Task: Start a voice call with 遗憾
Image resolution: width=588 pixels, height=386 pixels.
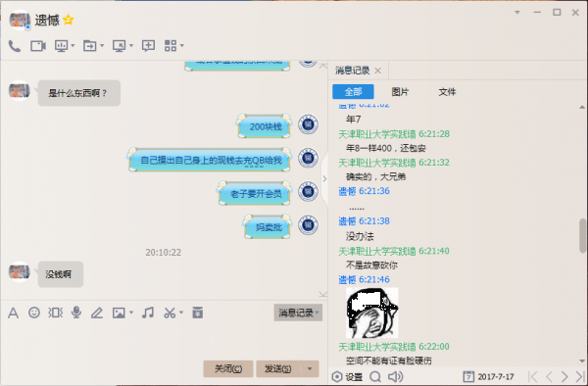Action: point(15,46)
